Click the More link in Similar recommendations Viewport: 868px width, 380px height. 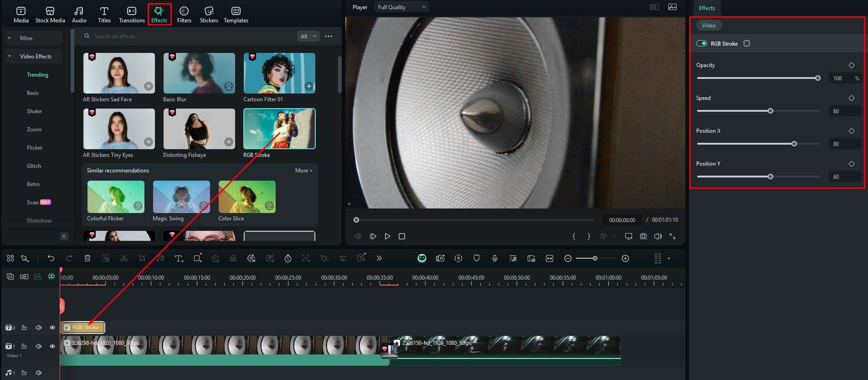click(303, 171)
